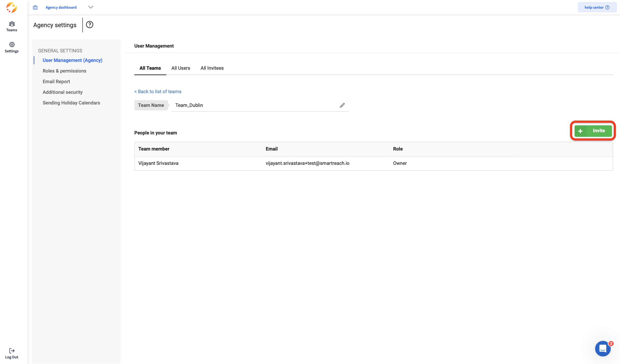Click the question mark help icon
The image size is (620, 364).
90,25
